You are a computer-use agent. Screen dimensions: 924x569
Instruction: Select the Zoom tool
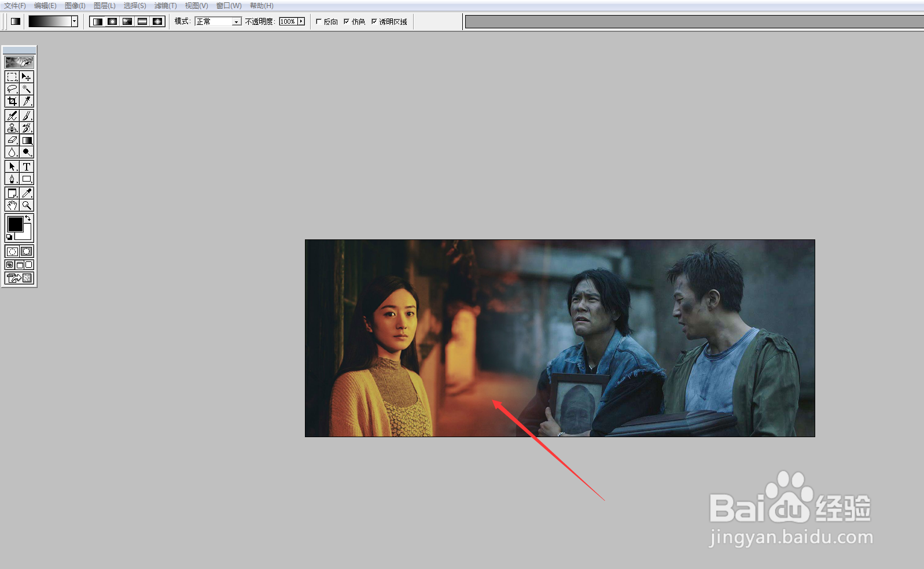click(x=27, y=205)
